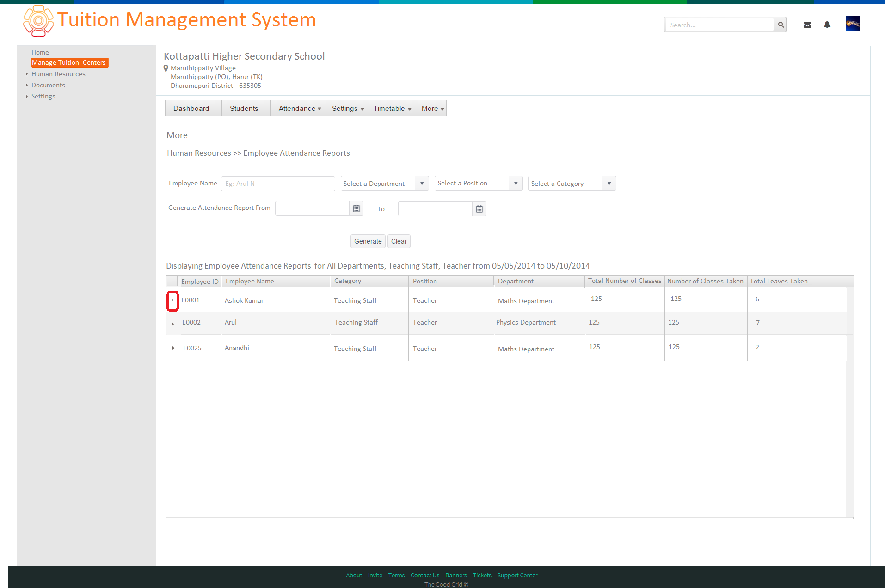Select the Anandhi name cell
The image size is (885, 588).
(x=276, y=348)
